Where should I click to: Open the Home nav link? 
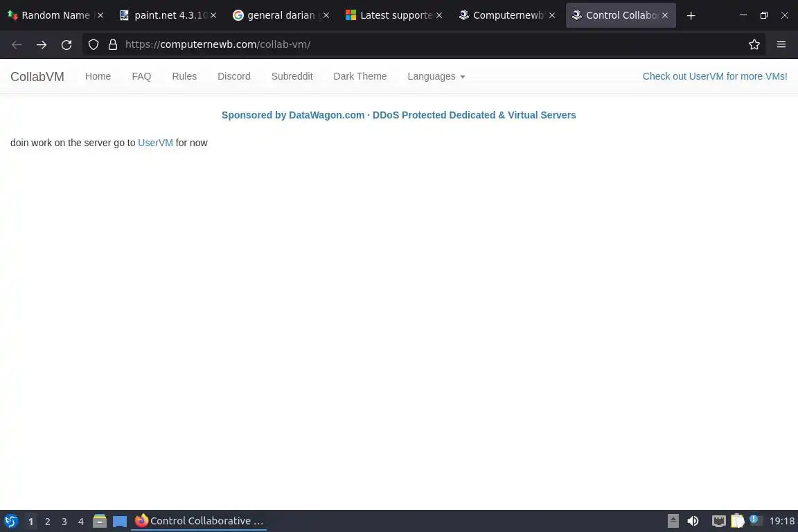98,76
